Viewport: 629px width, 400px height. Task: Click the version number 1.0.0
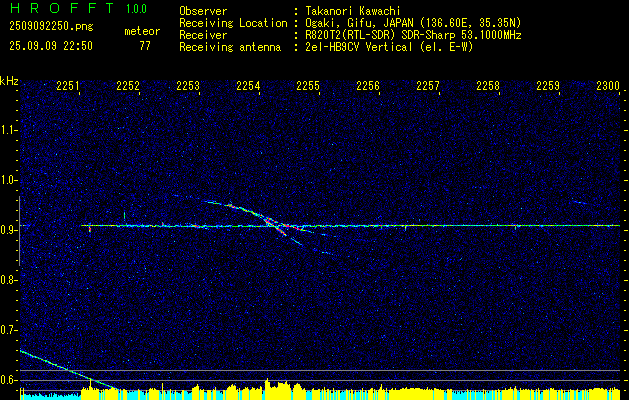tap(136, 8)
